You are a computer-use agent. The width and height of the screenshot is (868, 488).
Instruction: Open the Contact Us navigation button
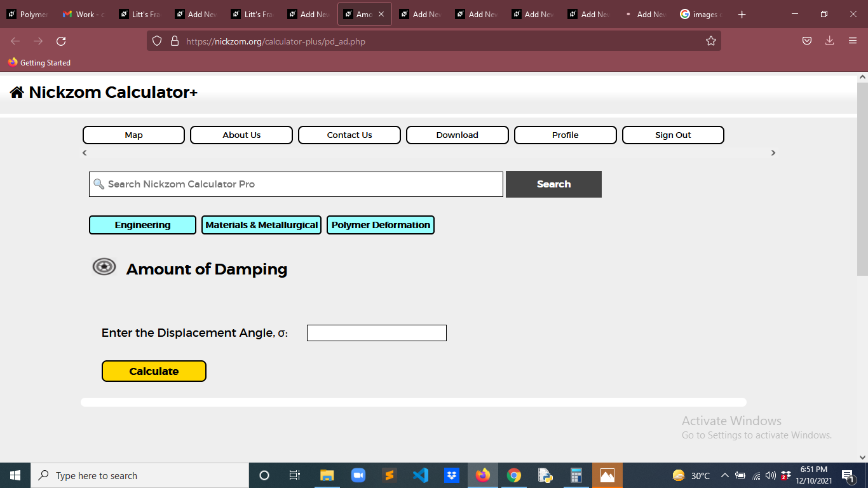point(349,135)
